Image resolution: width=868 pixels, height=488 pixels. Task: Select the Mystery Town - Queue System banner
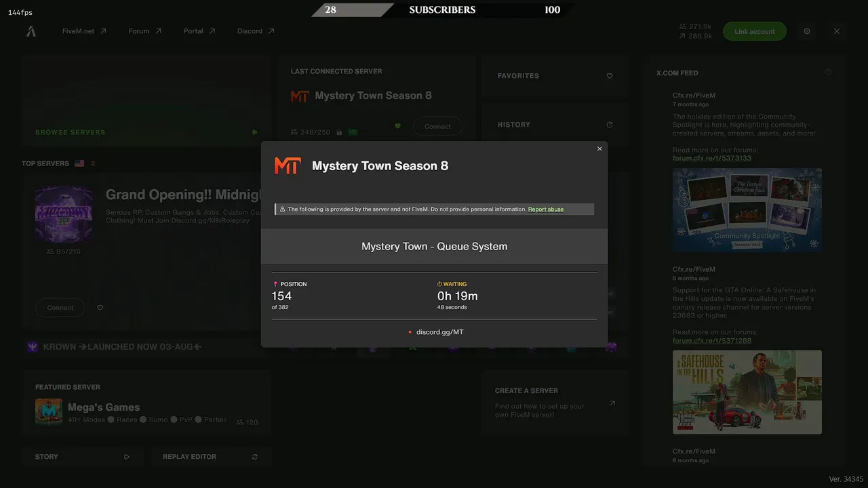(x=434, y=246)
